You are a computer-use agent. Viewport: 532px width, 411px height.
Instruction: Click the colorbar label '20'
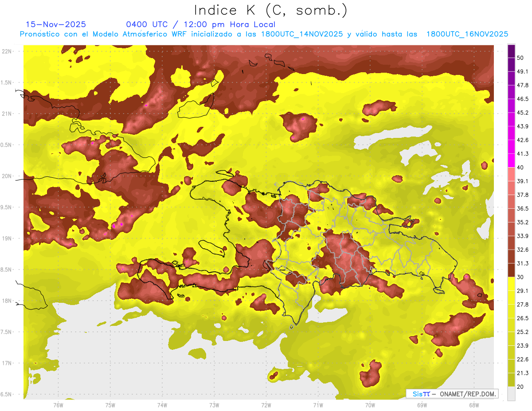click(520, 387)
